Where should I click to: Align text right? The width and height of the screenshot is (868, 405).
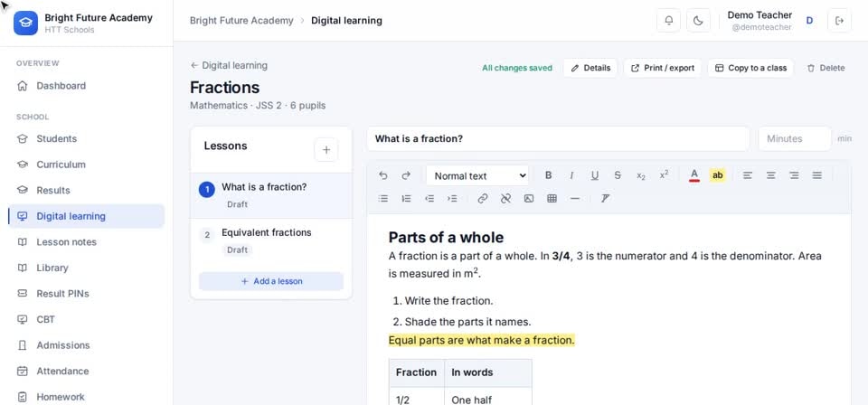(794, 175)
